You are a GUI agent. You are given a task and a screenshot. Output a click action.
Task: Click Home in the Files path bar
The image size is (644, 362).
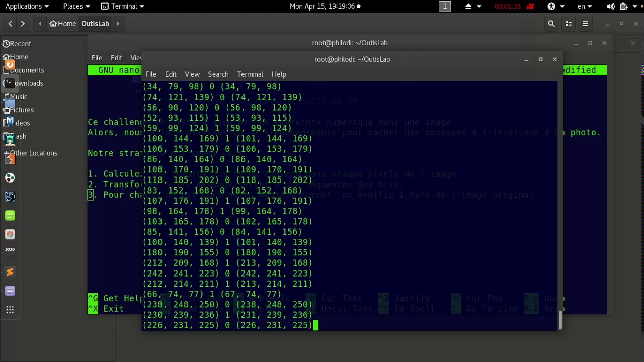pos(62,24)
